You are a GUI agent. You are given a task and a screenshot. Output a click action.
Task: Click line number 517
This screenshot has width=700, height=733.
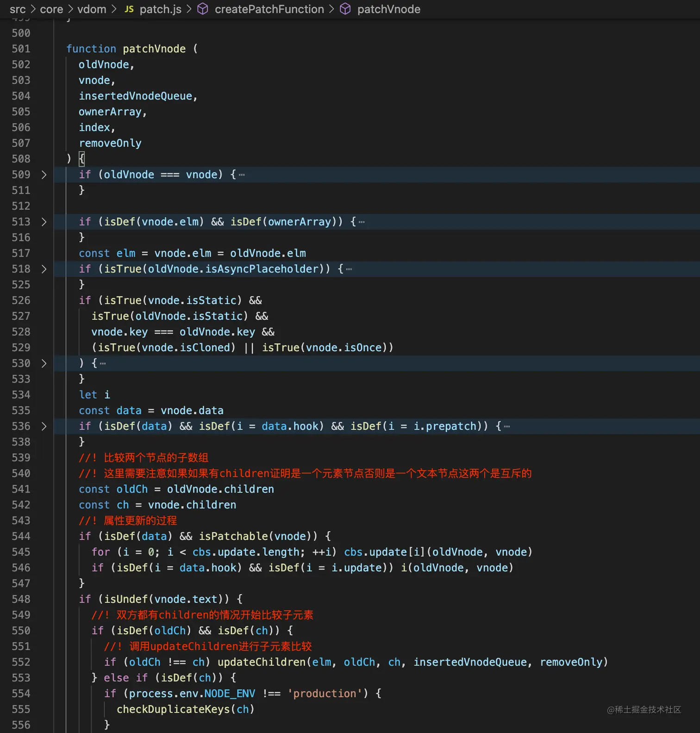[x=21, y=253]
